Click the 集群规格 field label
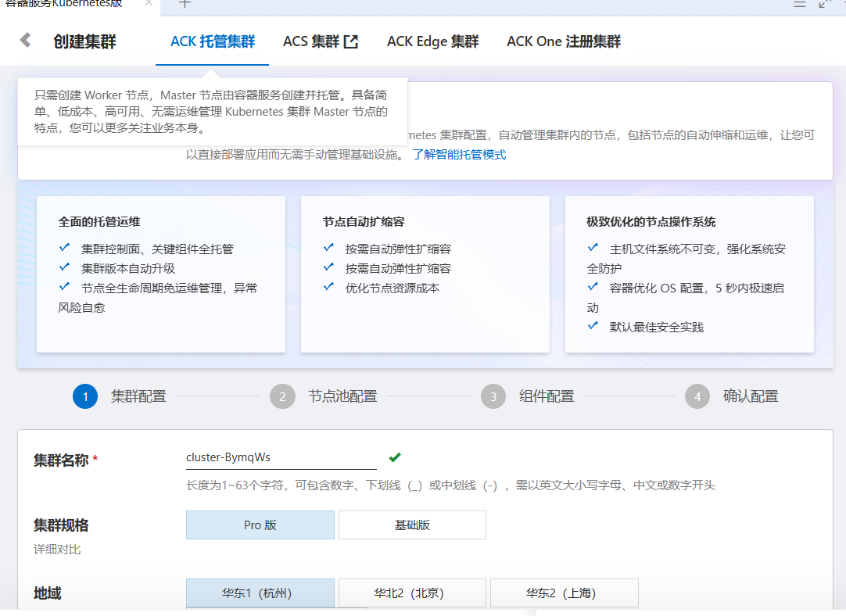Viewport: 846px width, 616px height. click(x=61, y=525)
